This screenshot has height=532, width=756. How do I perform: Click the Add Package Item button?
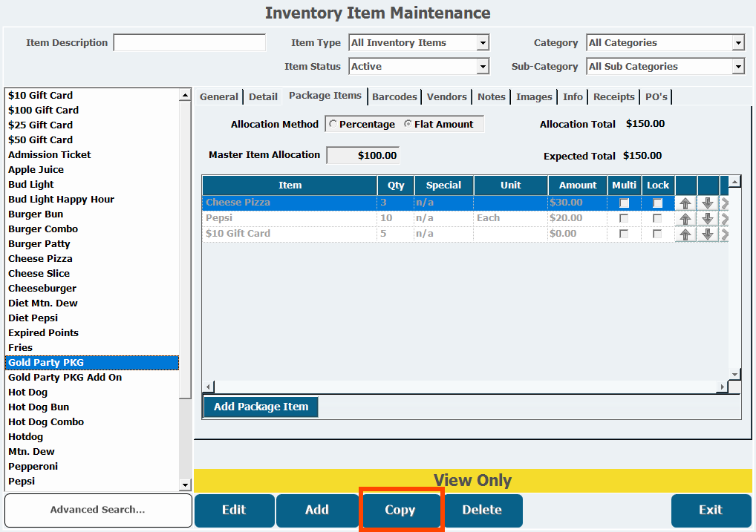(261, 407)
